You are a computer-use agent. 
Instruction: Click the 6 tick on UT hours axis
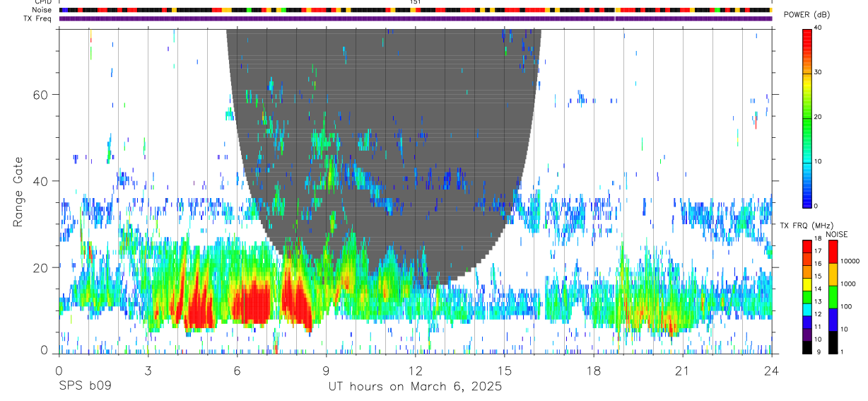237,370
